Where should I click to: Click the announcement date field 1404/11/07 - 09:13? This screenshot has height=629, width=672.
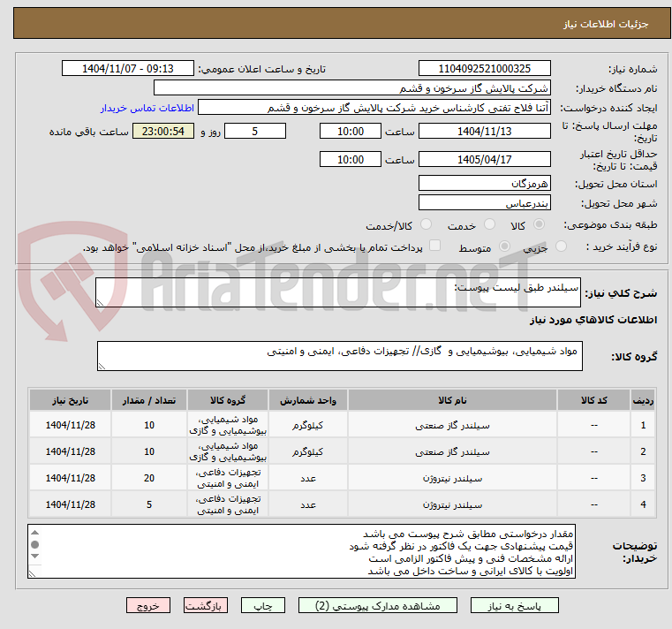128,69
